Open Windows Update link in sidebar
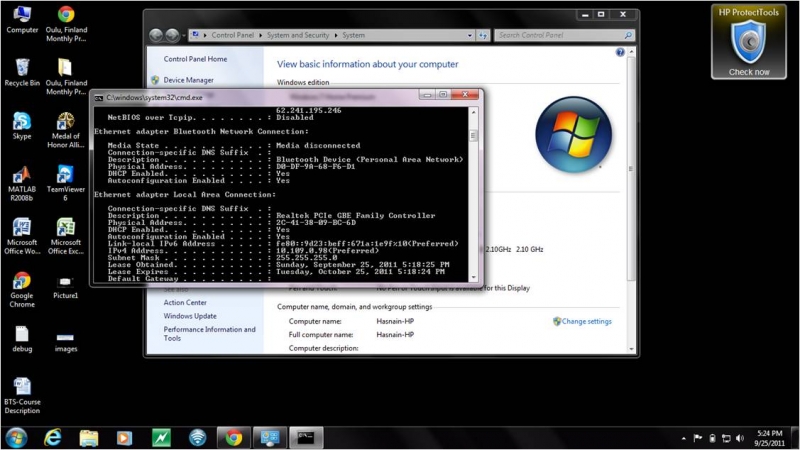 (190, 316)
